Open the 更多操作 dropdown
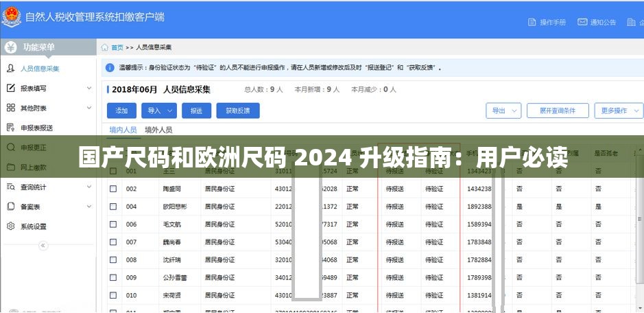644x313 pixels. pyautogui.click(x=619, y=111)
